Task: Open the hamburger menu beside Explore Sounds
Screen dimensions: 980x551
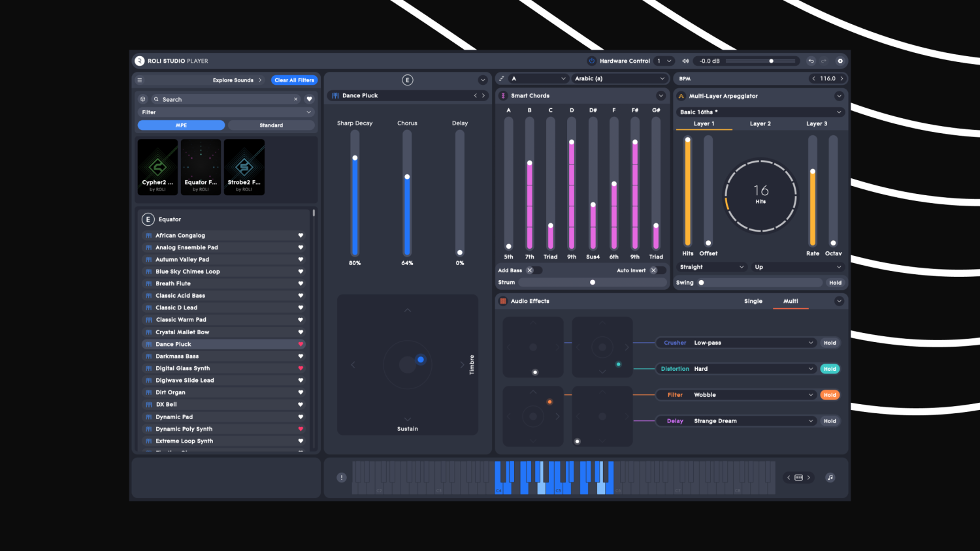Action: tap(139, 80)
